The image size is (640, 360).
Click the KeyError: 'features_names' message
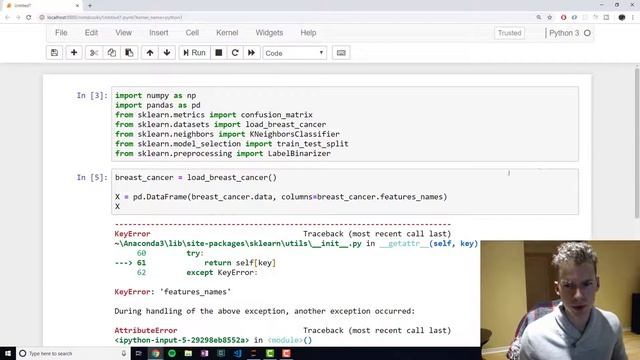pos(173,292)
